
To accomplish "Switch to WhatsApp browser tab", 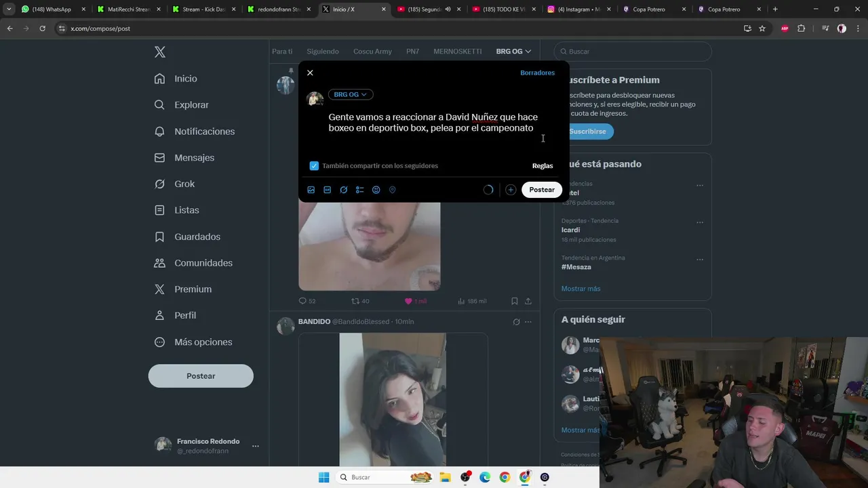I will [54, 9].
